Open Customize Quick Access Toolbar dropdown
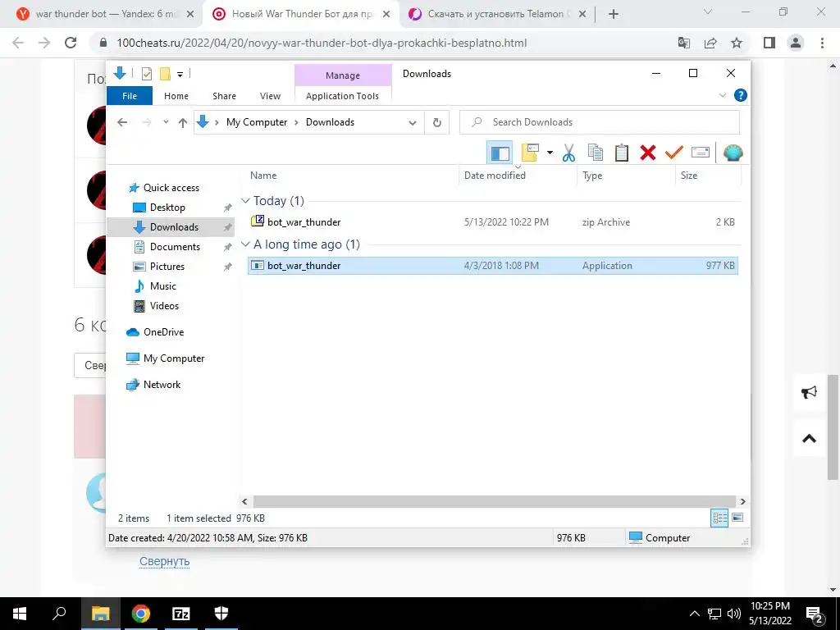 [180, 75]
